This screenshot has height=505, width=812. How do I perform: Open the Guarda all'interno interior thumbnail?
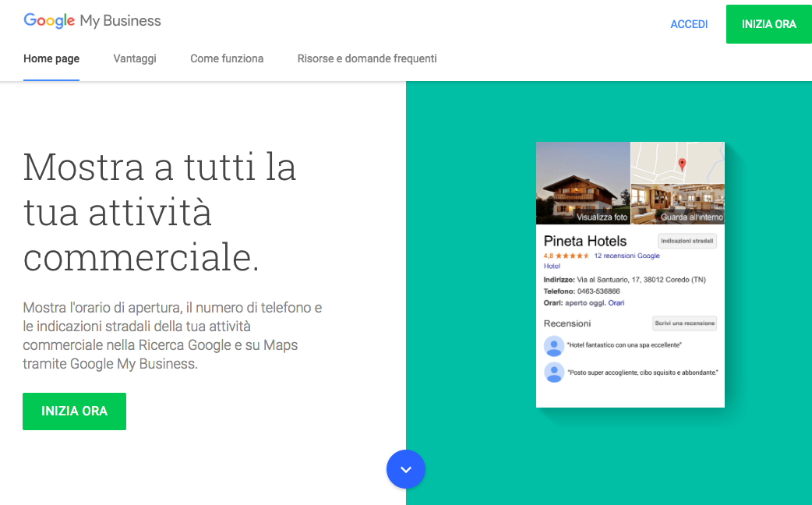pos(678,204)
